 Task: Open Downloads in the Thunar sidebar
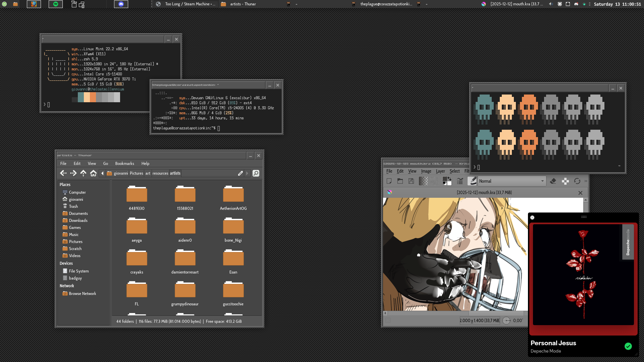tap(78, 221)
